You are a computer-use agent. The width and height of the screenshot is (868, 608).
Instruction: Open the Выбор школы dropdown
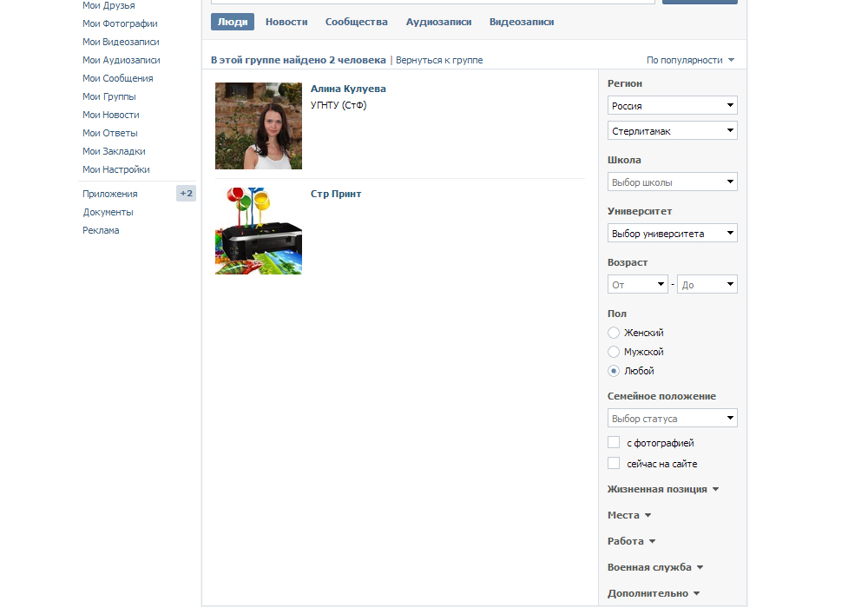(x=672, y=182)
